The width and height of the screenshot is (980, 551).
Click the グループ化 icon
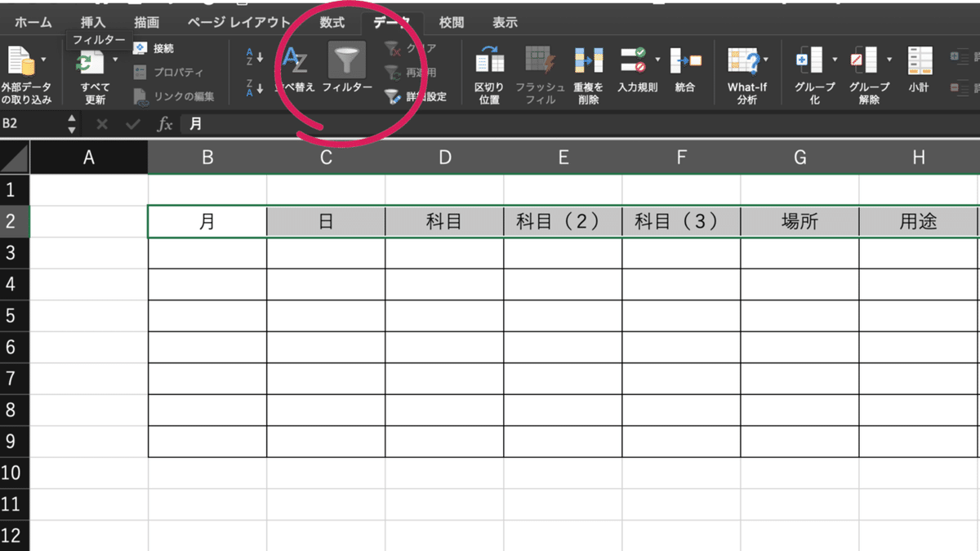810,61
